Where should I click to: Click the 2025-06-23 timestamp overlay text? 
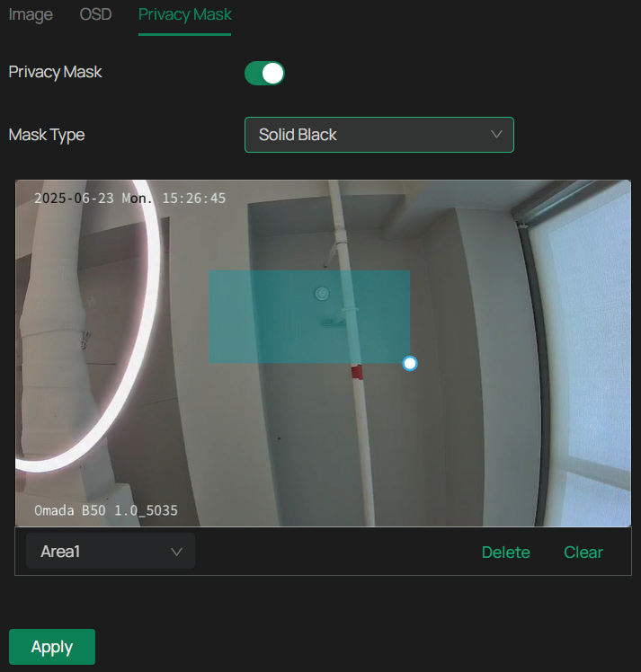click(x=130, y=198)
